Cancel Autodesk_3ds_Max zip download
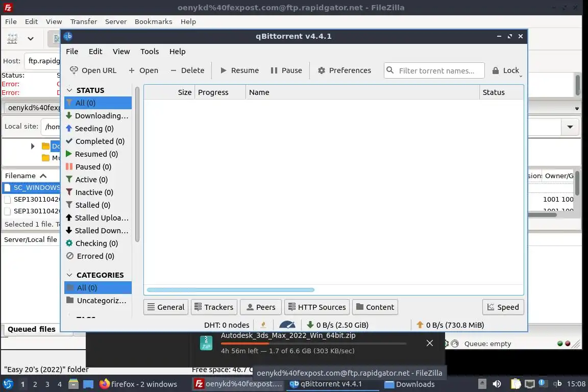 coord(430,343)
